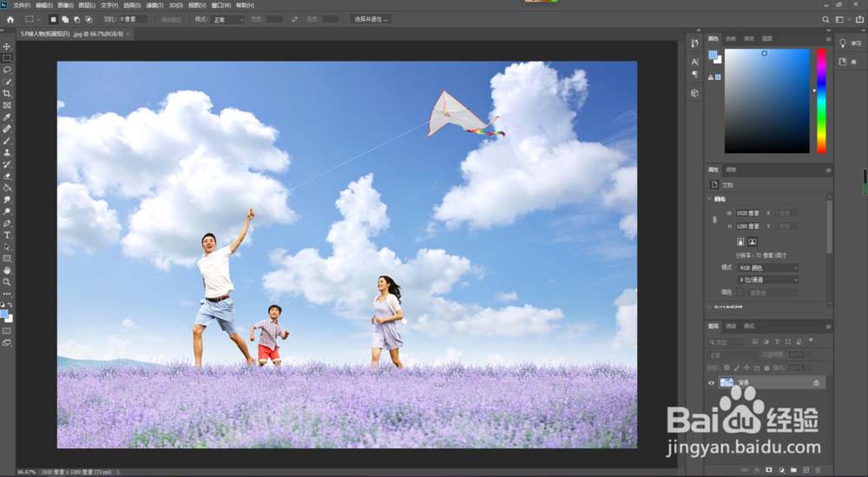Image resolution: width=868 pixels, height=477 pixels.
Task: Select the Quick Selection tool
Action: (x=7, y=82)
